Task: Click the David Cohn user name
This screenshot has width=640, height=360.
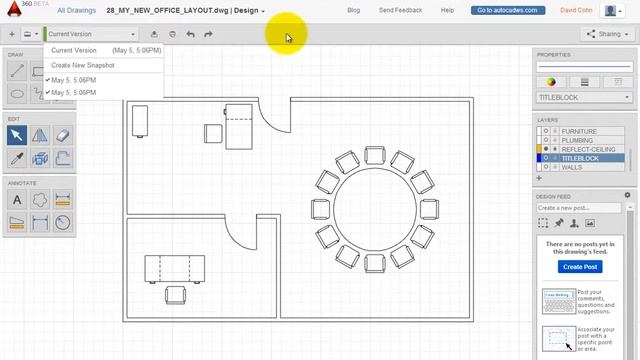Action: pos(576,10)
